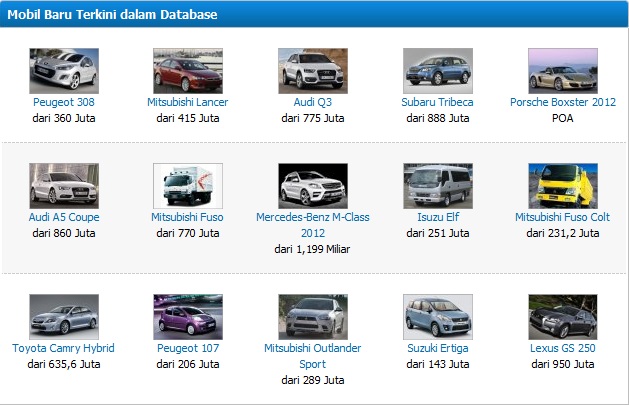
Task: Follow the Mitsubishi Fuso Colt link
Action: (x=563, y=217)
